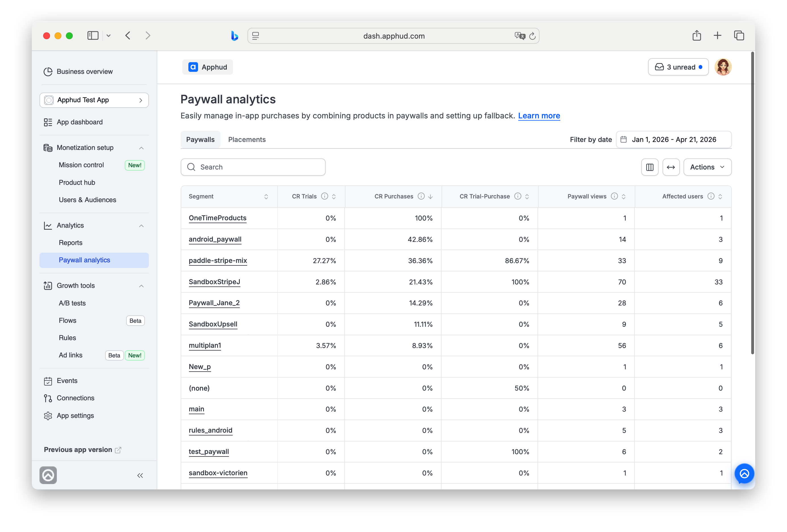Sort by Segment column arrows
The image size is (787, 532).
[266, 197]
